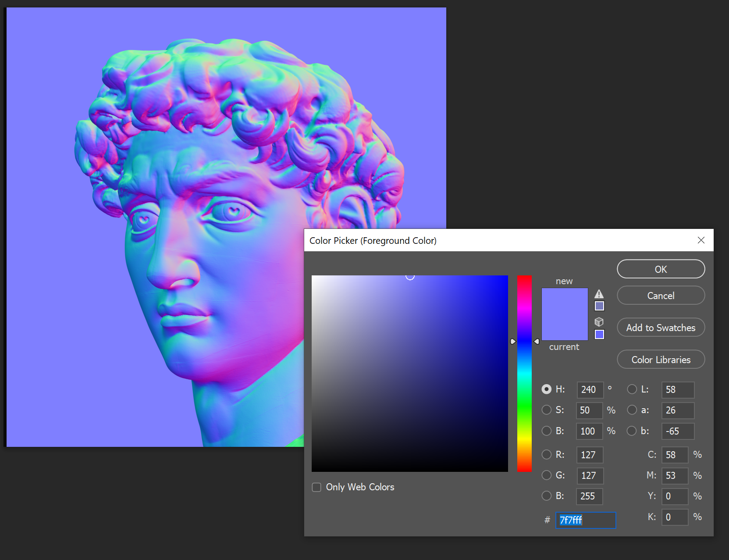Select the R red radio button
The height and width of the screenshot is (560, 729).
pyautogui.click(x=547, y=454)
